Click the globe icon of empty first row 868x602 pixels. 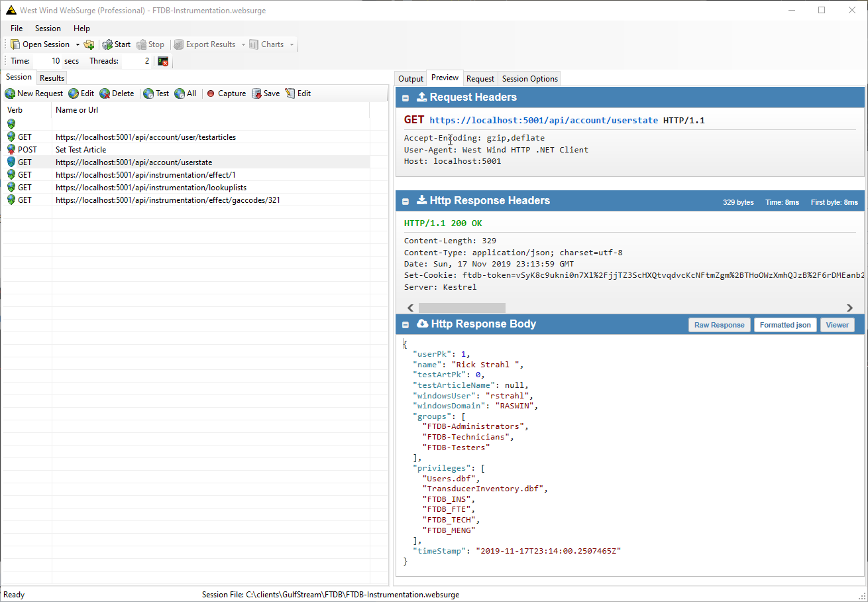click(x=11, y=124)
